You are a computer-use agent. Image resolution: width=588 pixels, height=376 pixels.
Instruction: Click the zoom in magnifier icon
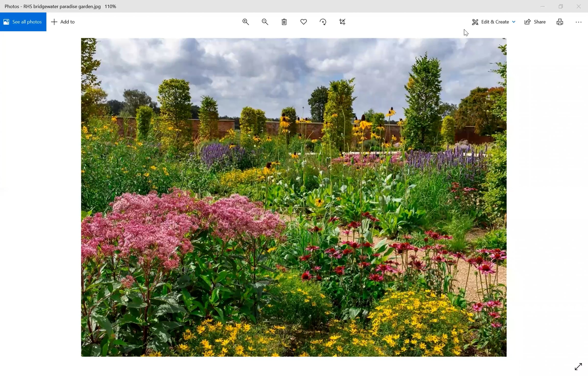[245, 22]
